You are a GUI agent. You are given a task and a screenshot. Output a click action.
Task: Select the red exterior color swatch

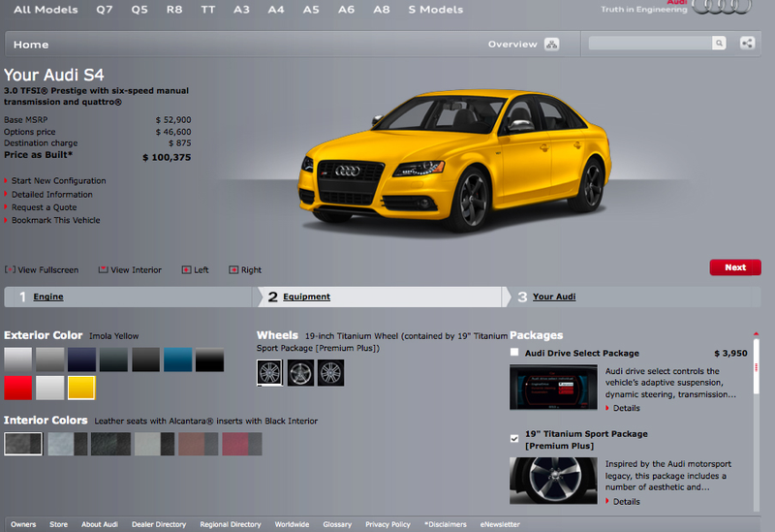(18, 388)
